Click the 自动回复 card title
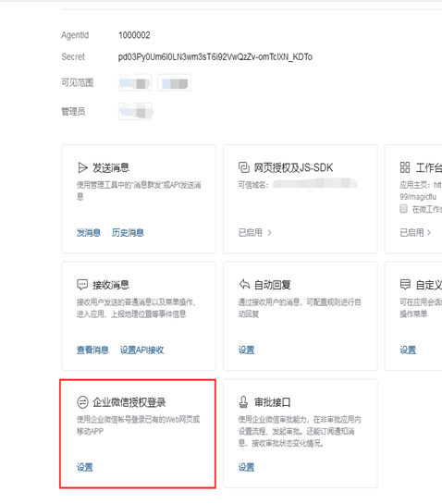The height and width of the screenshot is (504, 442). (272, 285)
